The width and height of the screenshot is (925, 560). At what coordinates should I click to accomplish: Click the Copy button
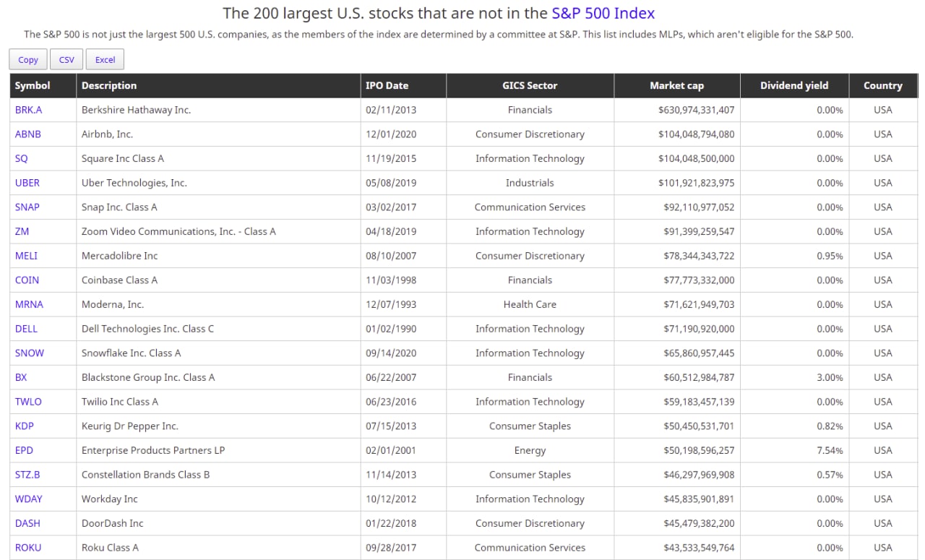point(28,60)
